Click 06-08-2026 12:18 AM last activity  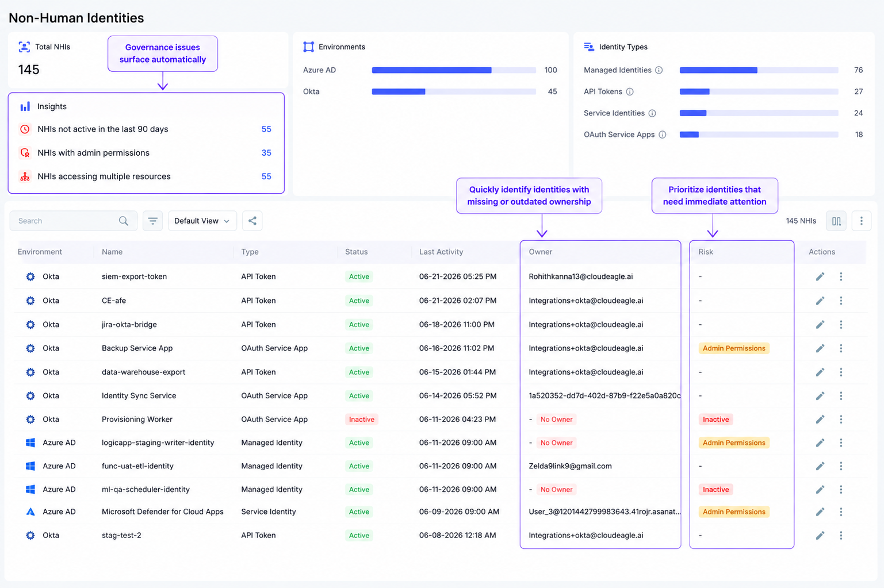pyautogui.click(x=457, y=535)
